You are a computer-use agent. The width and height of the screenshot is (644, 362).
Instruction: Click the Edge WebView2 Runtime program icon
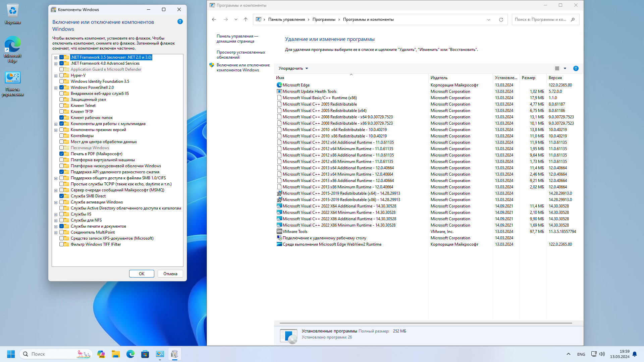coord(279,244)
